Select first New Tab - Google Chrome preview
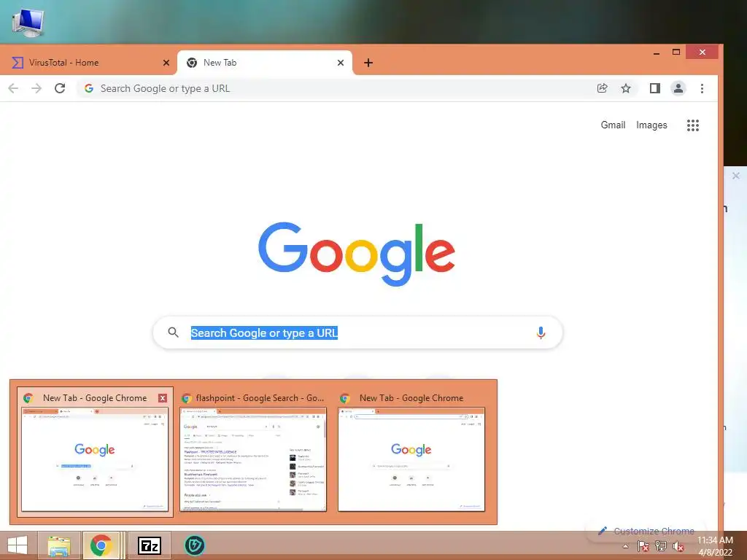747x560 pixels. click(95, 452)
